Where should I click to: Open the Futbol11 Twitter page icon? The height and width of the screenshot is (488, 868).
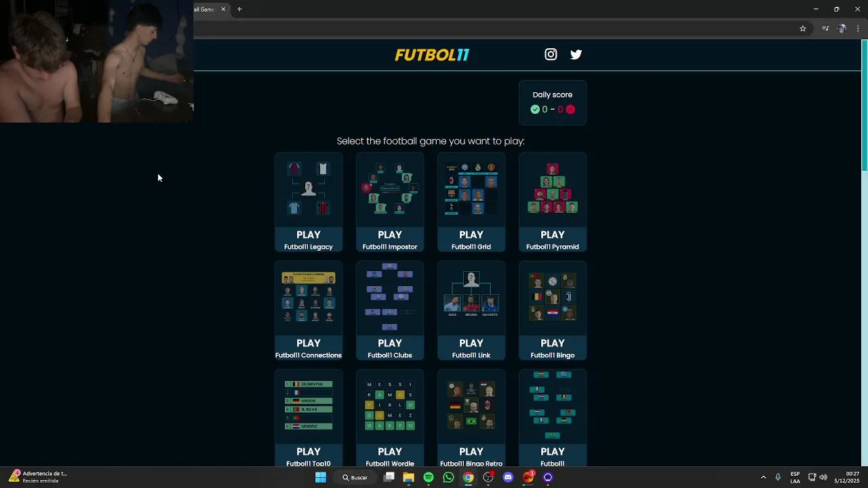[576, 54]
